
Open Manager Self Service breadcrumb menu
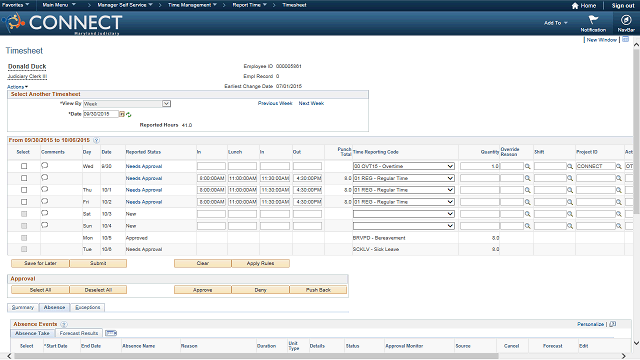[125, 5]
